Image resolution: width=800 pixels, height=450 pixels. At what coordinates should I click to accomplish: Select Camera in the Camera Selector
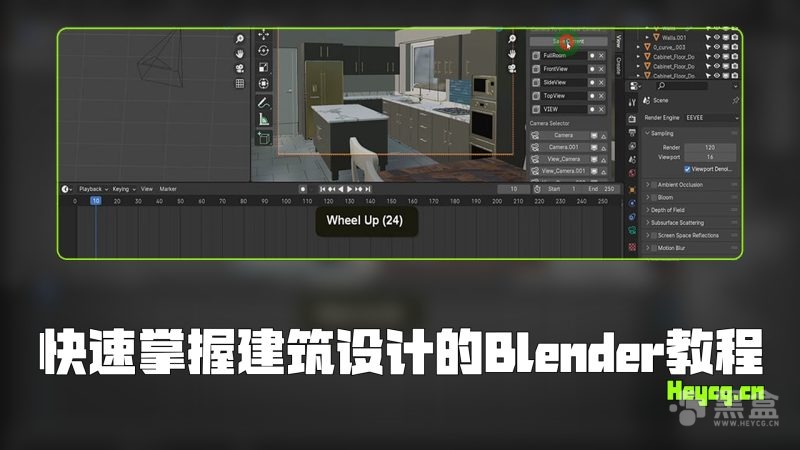point(563,135)
